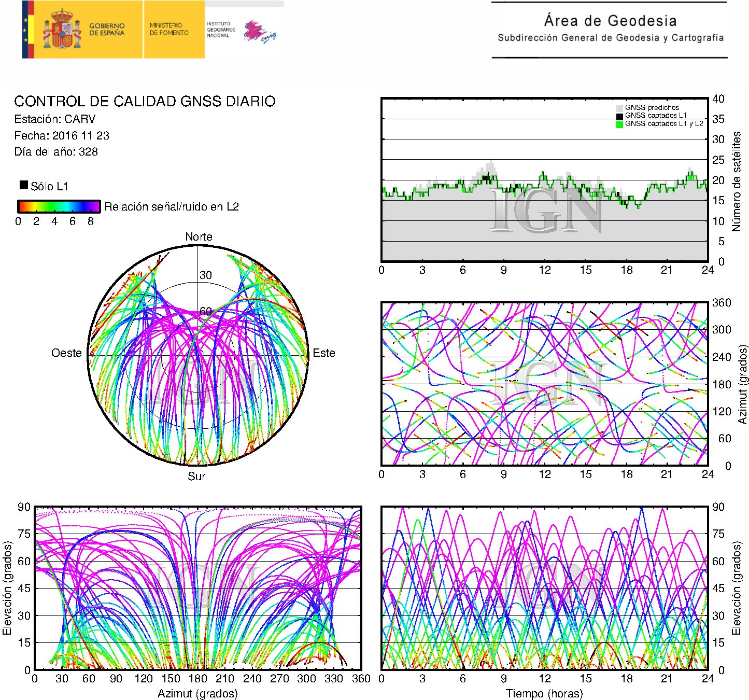
Task: Click the 'MINISTERIO DE FOMENTO' text
Action: pos(169,29)
